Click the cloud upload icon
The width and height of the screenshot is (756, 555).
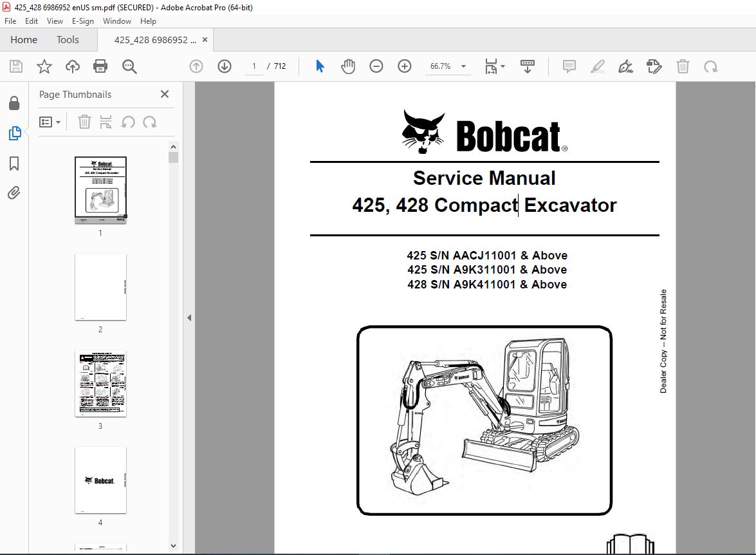click(73, 66)
